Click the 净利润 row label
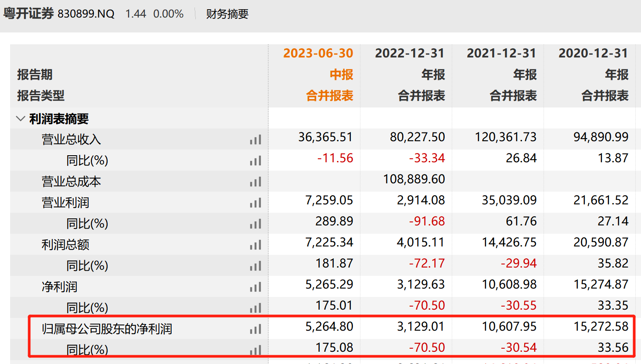This screenshot has width=641, height=364. click(x=59, y=287)
